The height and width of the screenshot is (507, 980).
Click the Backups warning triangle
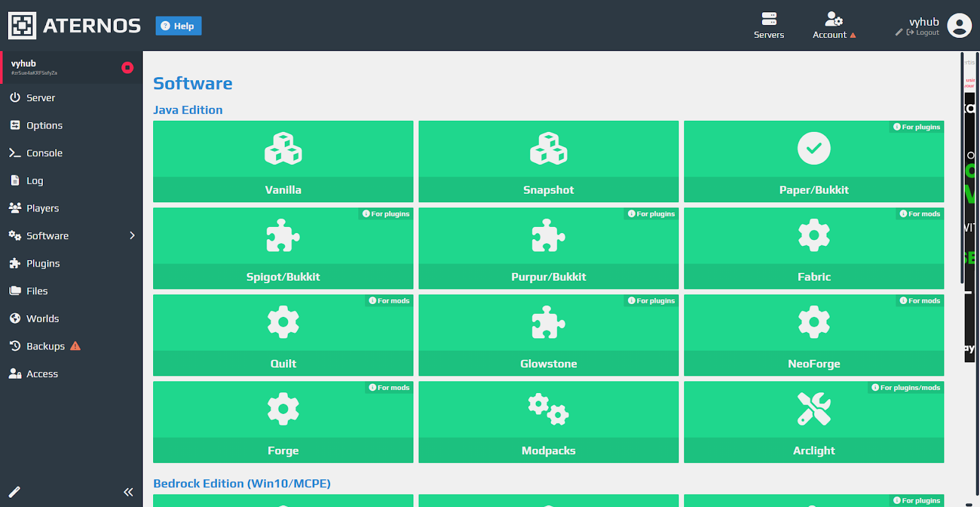click(x=75, y=346)
